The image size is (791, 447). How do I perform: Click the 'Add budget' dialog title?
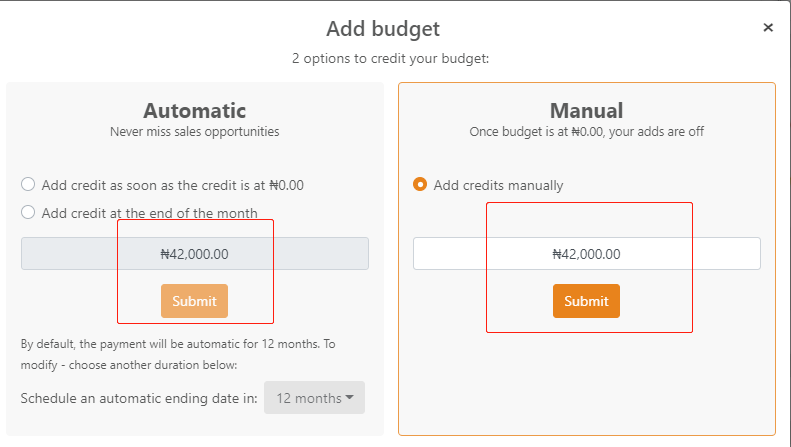(383, 29)
